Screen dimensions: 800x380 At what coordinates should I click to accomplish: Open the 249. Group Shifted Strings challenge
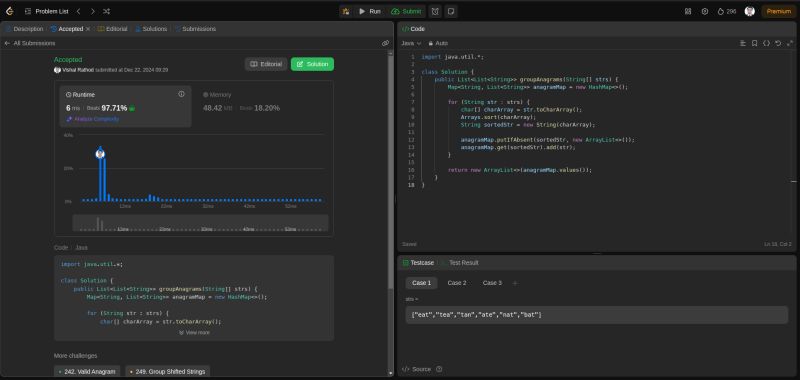point(167,372)
